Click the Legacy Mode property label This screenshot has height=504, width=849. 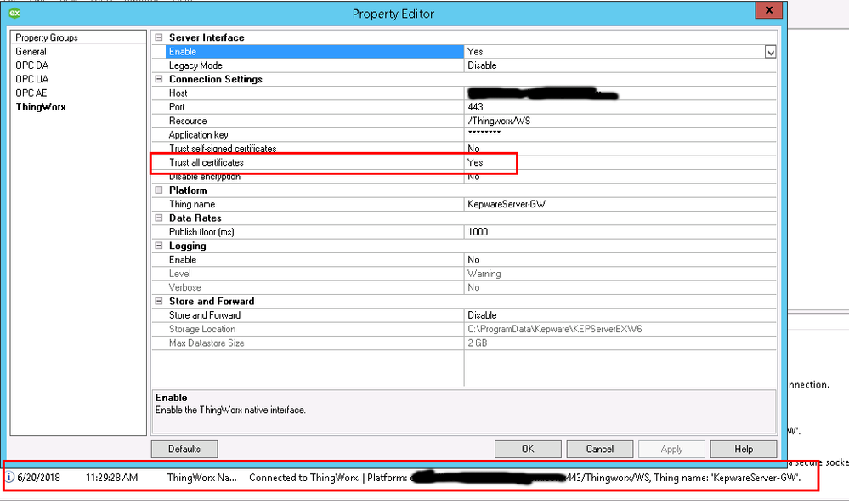(x=195, y=65)
